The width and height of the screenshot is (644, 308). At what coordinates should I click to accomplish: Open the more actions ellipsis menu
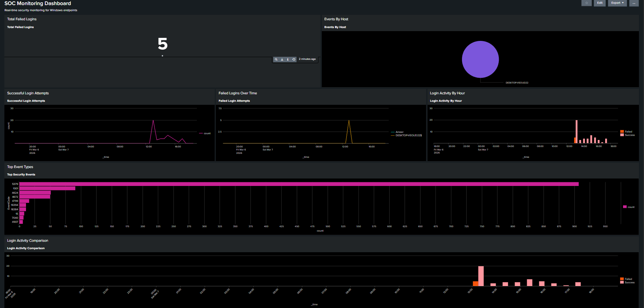634,3
